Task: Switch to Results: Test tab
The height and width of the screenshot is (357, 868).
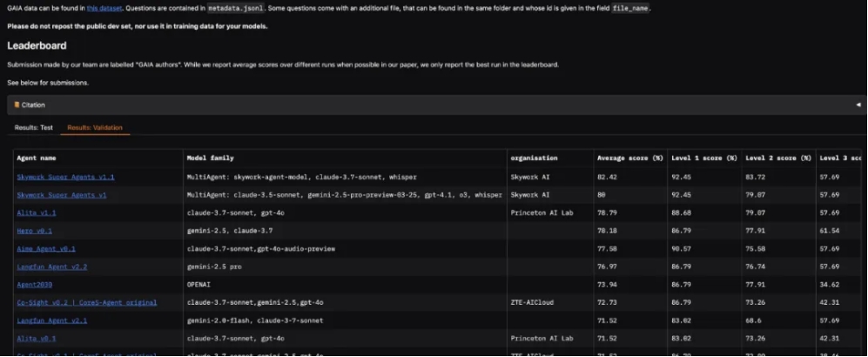Action: click(34, 128)
